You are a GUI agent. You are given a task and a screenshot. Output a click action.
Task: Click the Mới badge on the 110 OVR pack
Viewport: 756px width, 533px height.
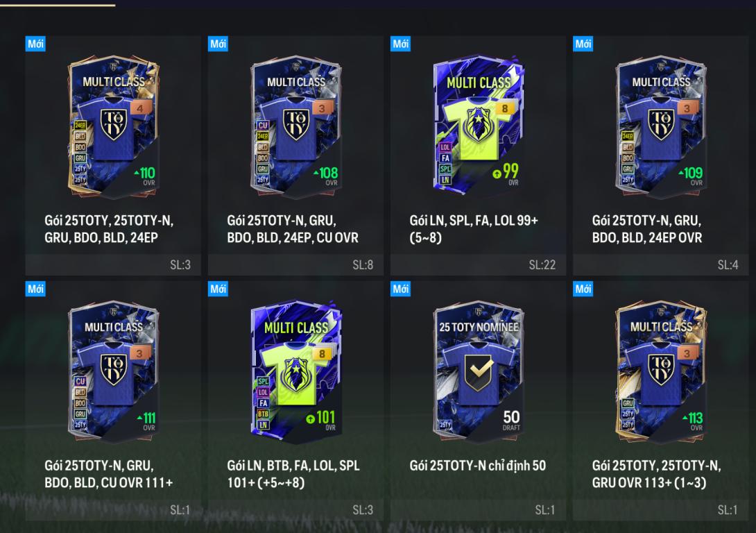(35, 44)
